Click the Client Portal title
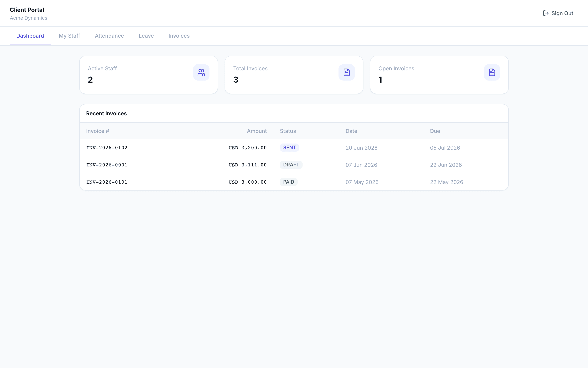588x368 pixels. [27, 10]
